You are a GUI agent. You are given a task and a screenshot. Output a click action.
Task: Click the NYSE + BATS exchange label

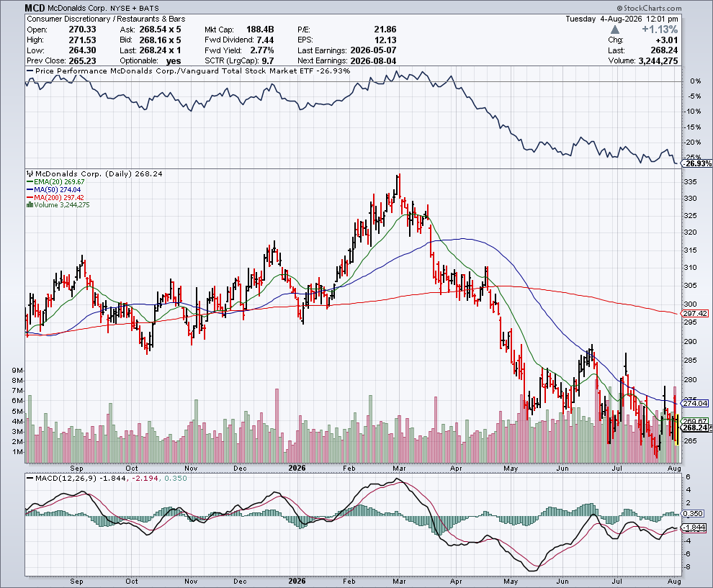[135, 8]
